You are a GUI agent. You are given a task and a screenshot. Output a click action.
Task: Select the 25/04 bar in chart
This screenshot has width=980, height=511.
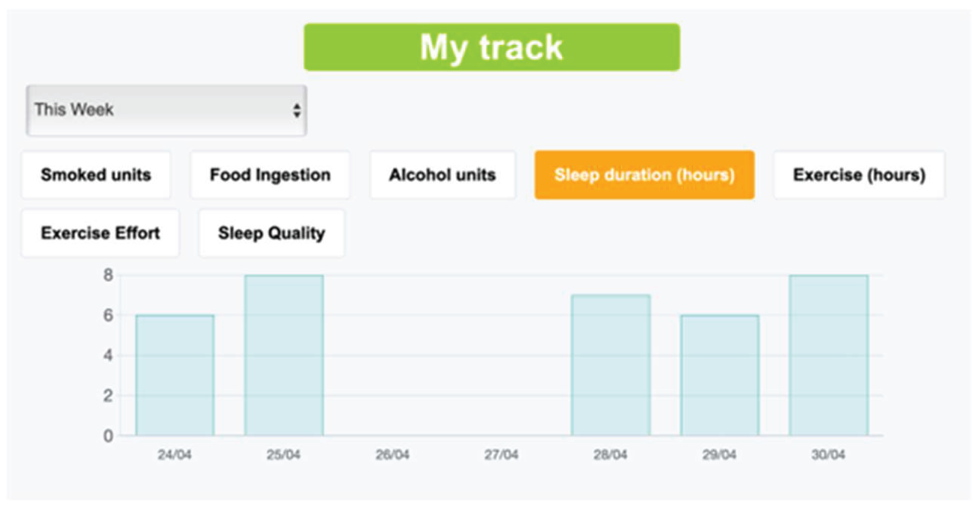click(x=284, y=355)
